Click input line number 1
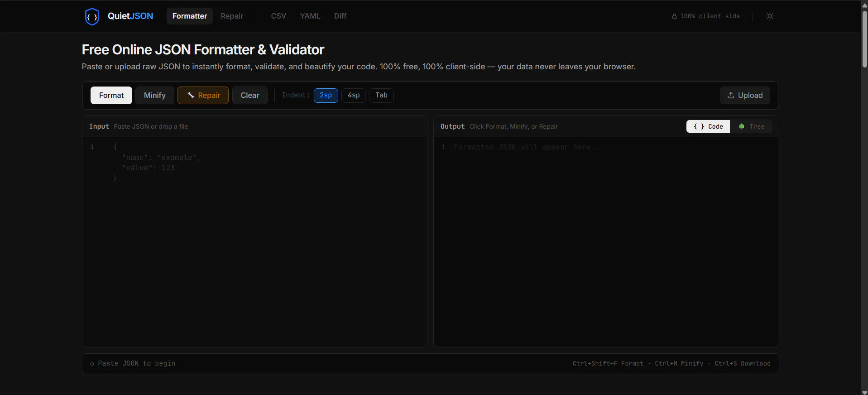Image resolution: width=868 pixels, height=395 pixels. [x=92, y=147]
